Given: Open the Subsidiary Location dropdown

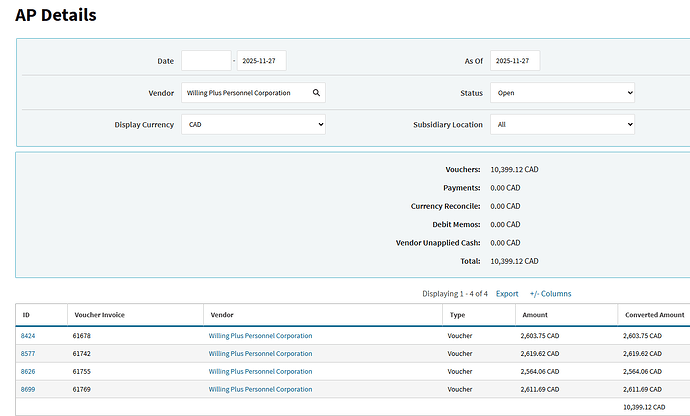Looking at the screenshot, I should 562,125.
